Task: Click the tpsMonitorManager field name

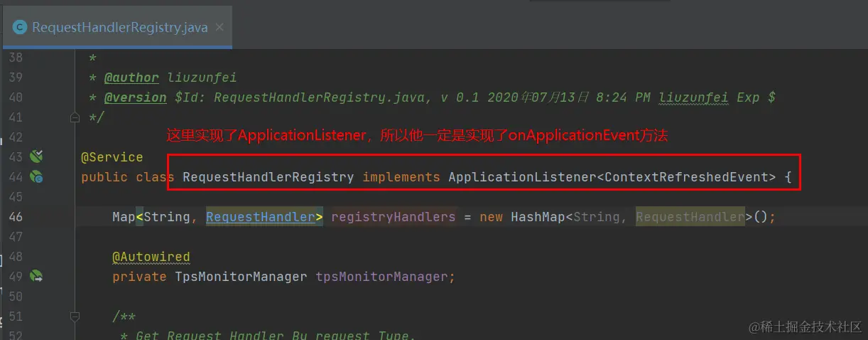Action: coord(382,277)
